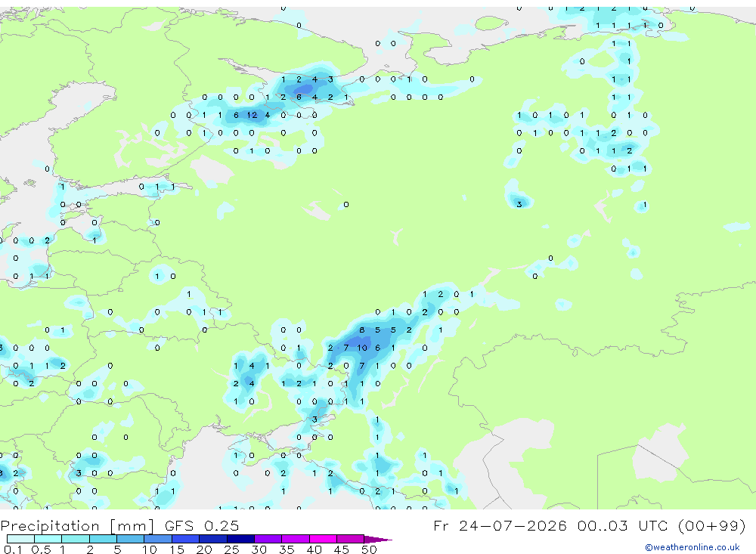Image resolution: width=756 pixels, height=554 pixels.
Task: Click the '30' legend scale label
Action: (259, 549)
